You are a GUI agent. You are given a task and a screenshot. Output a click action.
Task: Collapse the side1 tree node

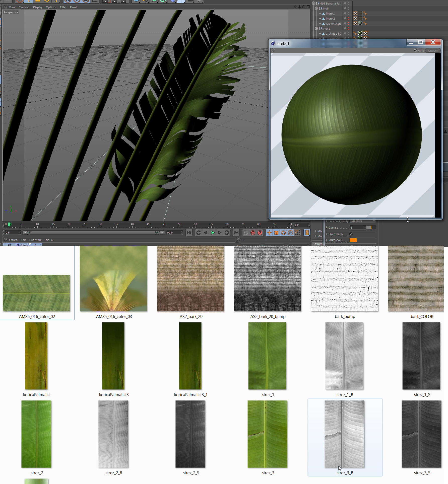pos(316,28)
